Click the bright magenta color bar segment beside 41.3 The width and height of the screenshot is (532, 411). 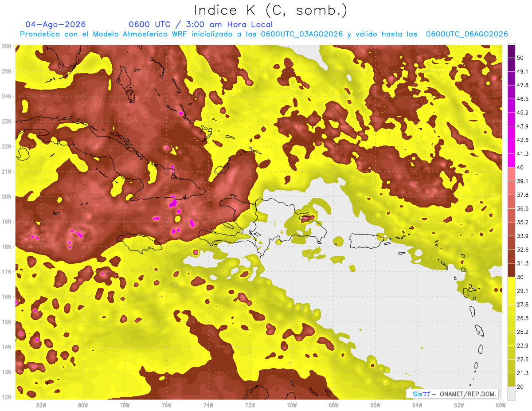click(x=511, y=160)
